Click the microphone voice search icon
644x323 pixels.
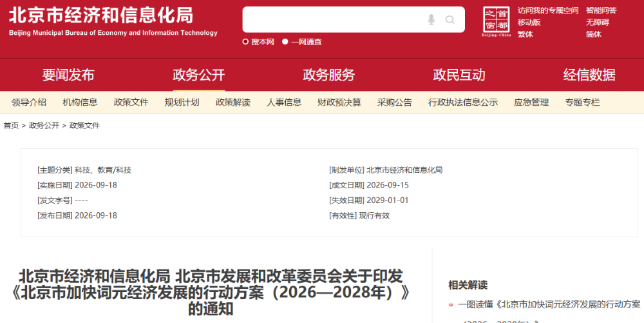(431, 20)
